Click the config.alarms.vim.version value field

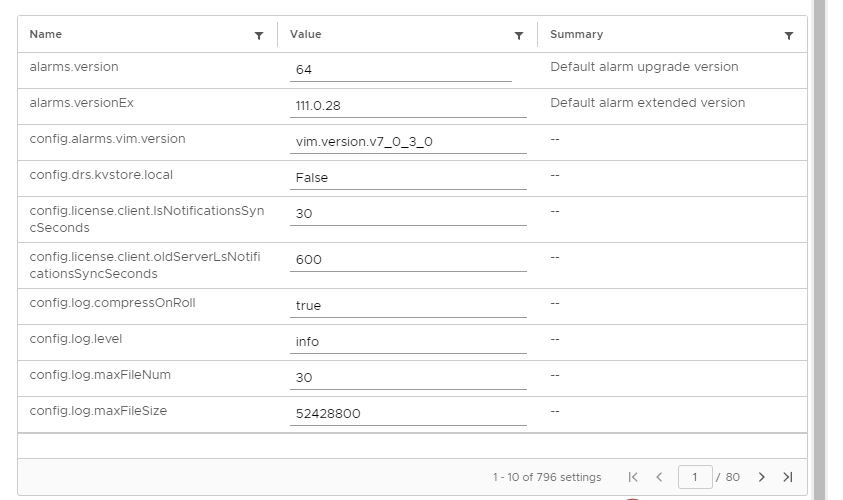click(x=407, y=141)
